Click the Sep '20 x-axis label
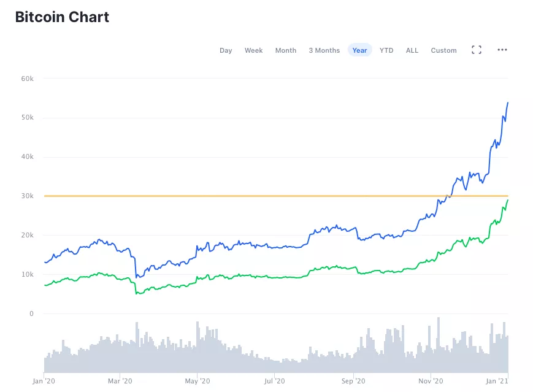 [353, 381]
